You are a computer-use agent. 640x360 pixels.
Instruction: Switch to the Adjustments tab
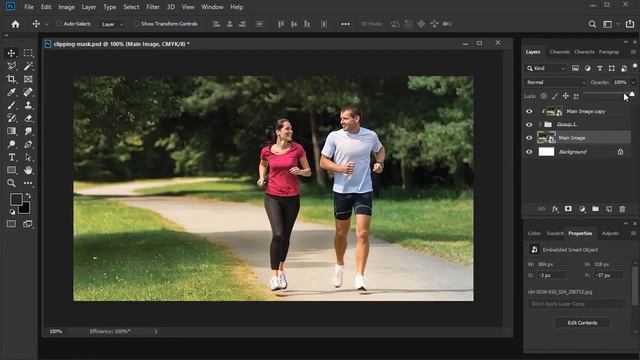click(x=610, y=233)
